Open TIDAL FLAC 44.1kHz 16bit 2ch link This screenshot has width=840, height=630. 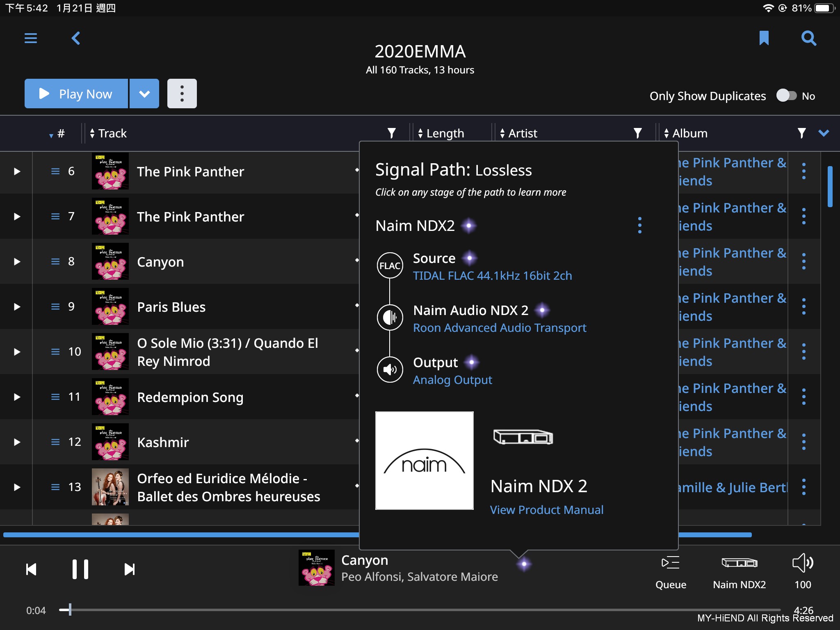(492, 276)
